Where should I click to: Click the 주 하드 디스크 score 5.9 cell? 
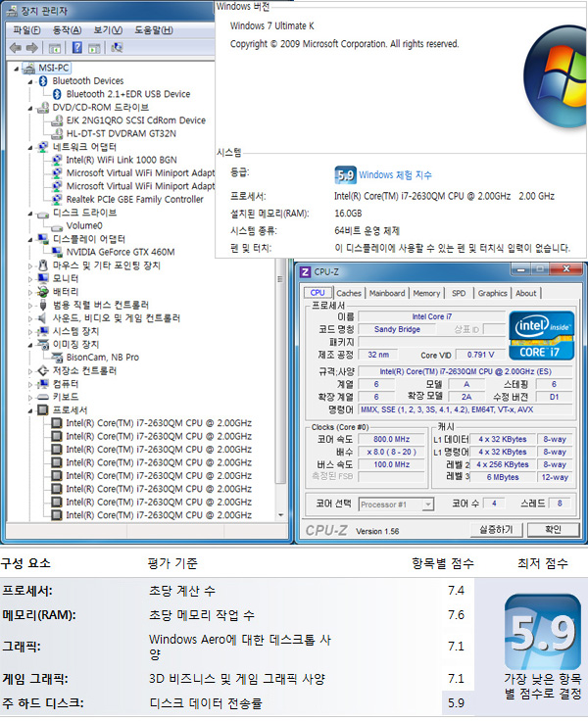[456, 703]
